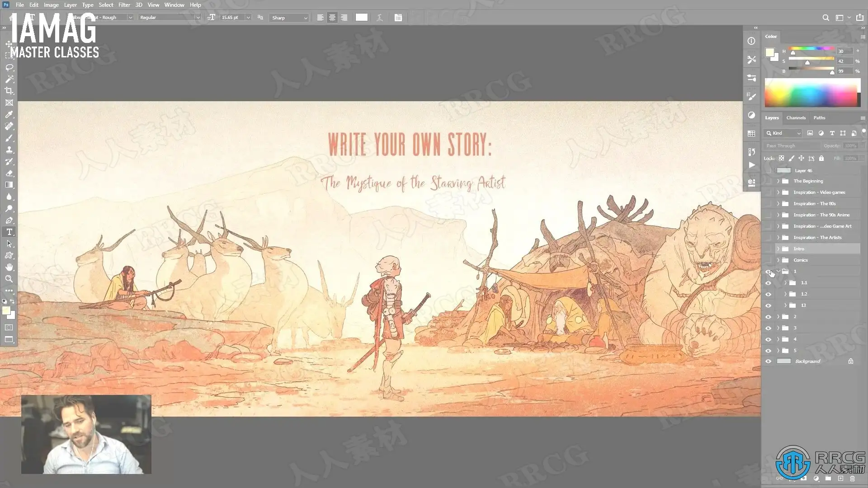Select the Crop tool
The width and height of the screenshot is (868, 488).
[9, 91]
